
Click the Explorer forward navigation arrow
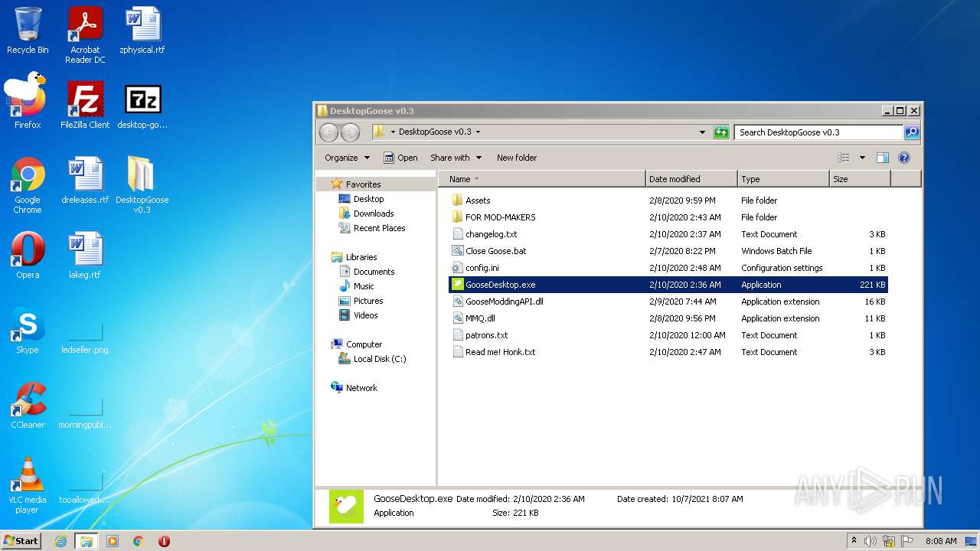[350, 132]
